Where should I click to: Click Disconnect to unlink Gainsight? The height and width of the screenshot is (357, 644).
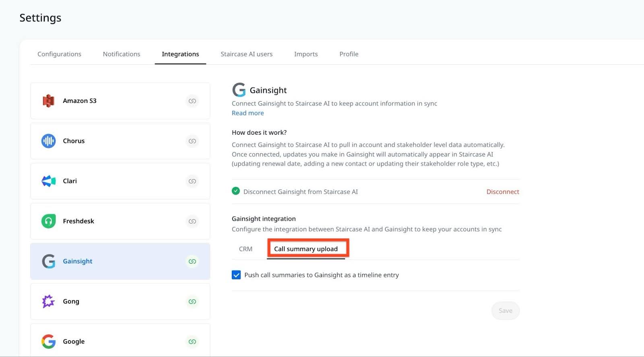503,192
